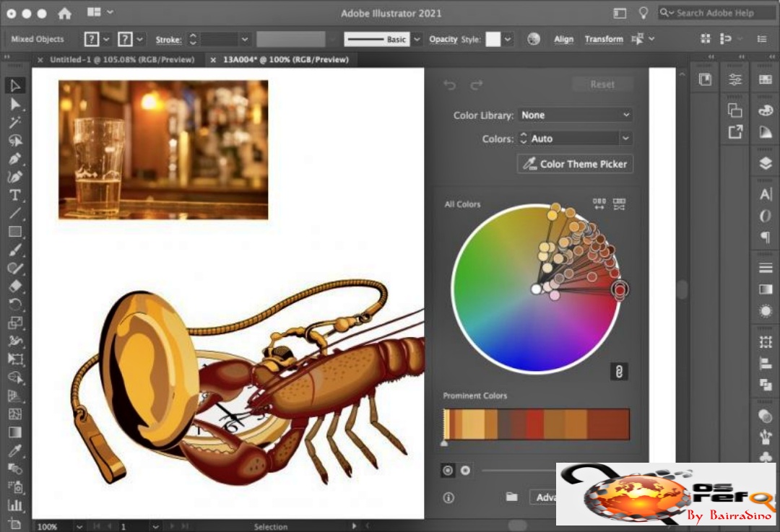Select the Column Graph tool

point(15,505)
